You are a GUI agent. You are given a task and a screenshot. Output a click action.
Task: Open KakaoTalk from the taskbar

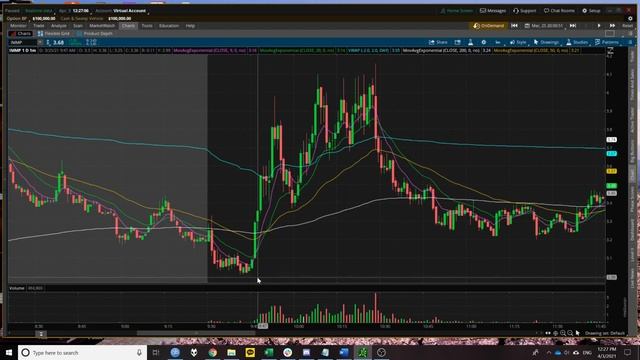click(250, 352)
